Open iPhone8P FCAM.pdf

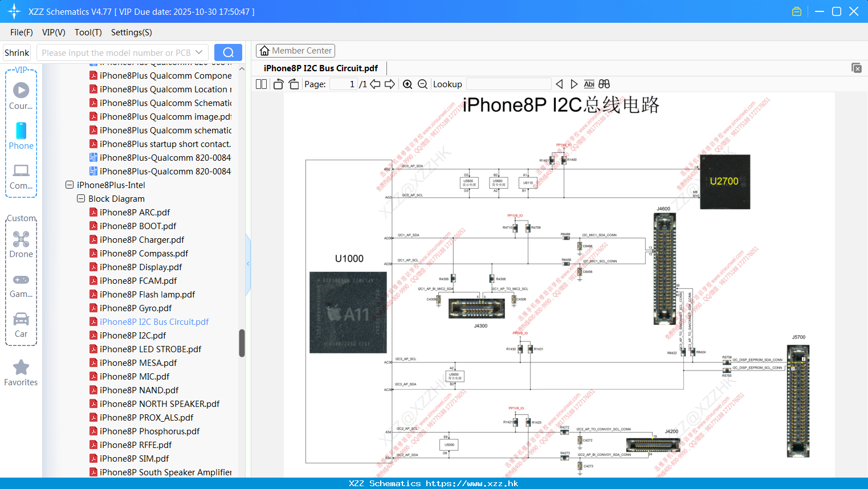coord(138,280)
